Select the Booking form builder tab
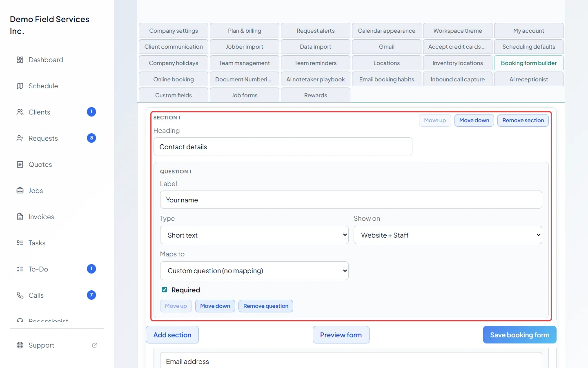Screen dimensions: 588x368 pyautogui.click(x=529, y=63)
